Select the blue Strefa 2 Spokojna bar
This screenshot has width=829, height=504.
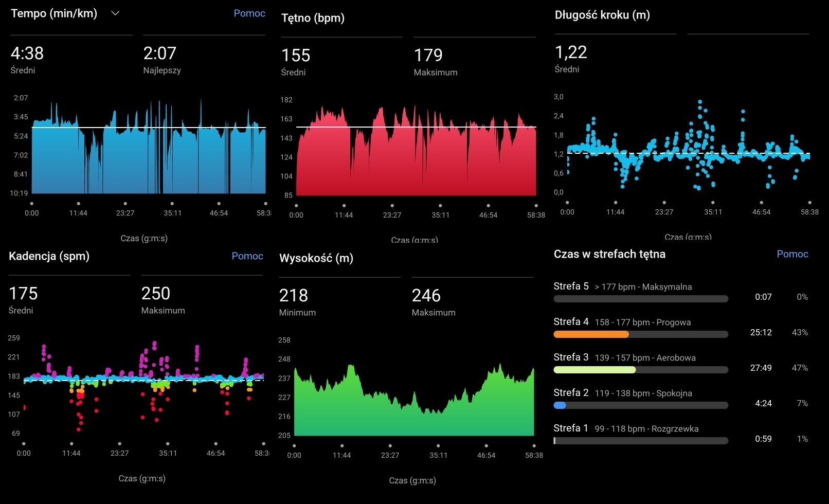click(640, 405)
